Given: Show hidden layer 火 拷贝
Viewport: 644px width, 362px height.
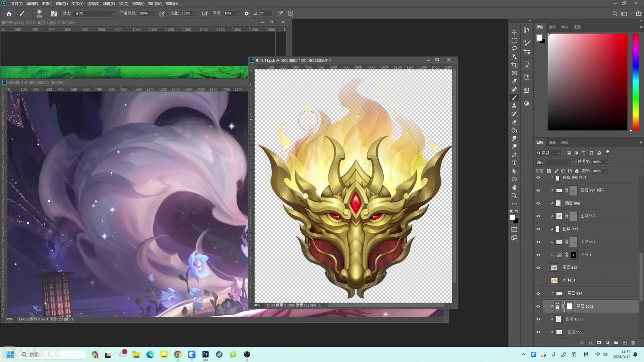Looking at the screenshot, I should (x=538, y=281).
